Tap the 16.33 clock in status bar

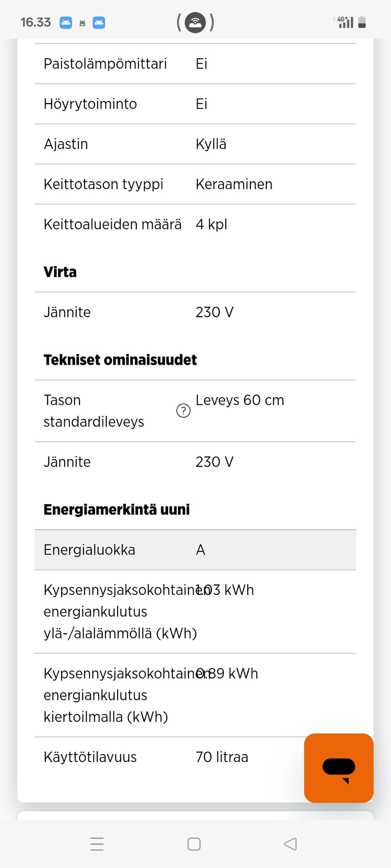36,22
